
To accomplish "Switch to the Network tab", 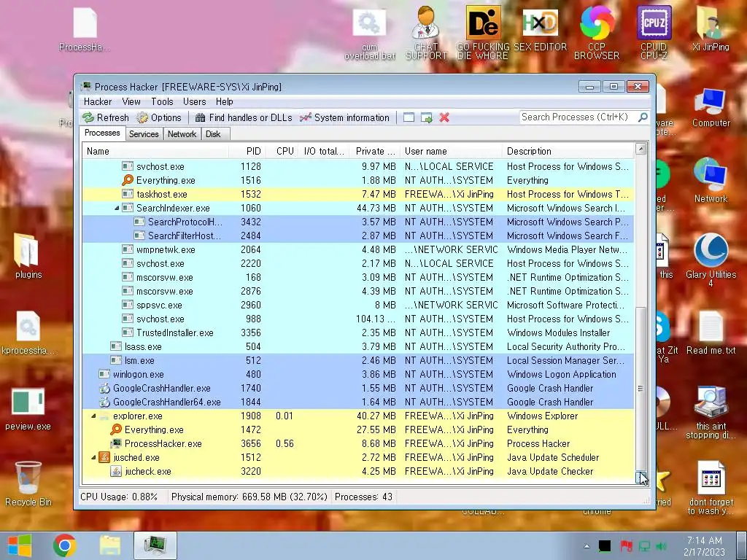I will [182, 134].
